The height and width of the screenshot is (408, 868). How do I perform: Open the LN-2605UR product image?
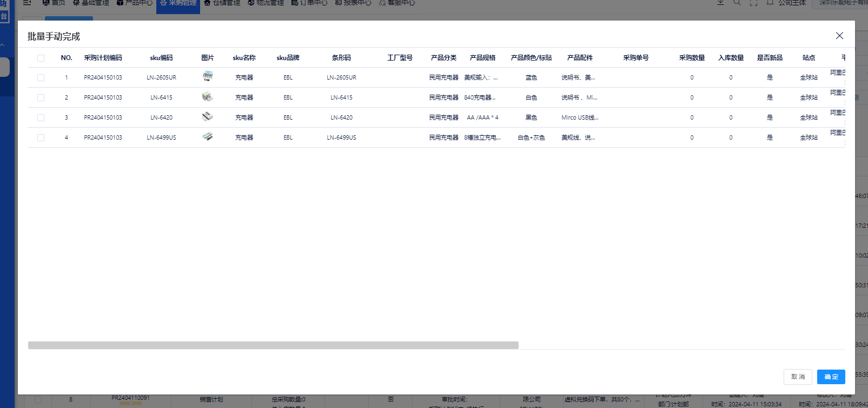point(208,77)
